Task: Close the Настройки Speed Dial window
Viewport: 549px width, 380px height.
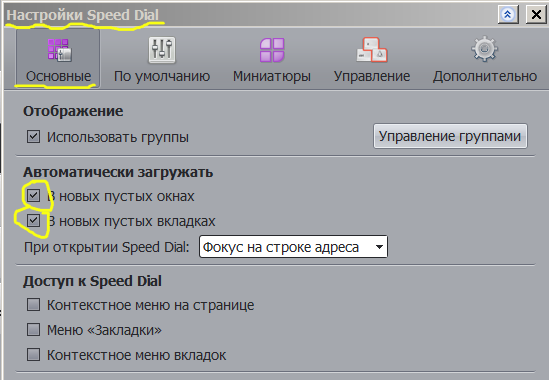Action: (536, 15)
